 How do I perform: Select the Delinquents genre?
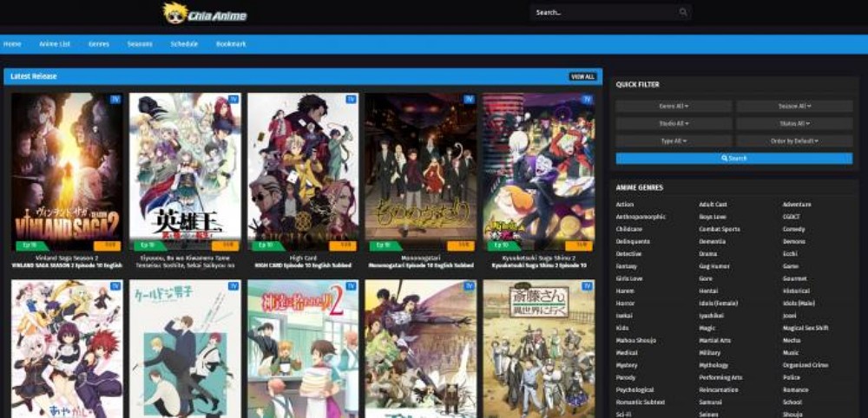(633, 242)
